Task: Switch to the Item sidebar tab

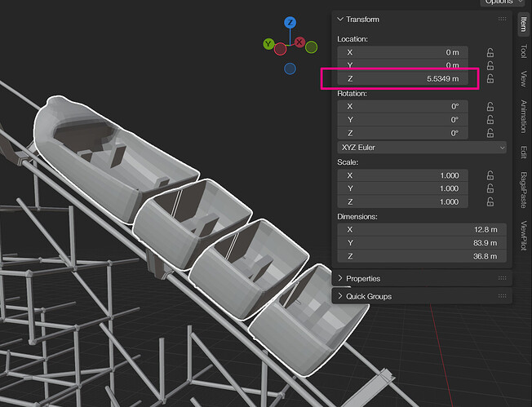Action: (524, 24)
